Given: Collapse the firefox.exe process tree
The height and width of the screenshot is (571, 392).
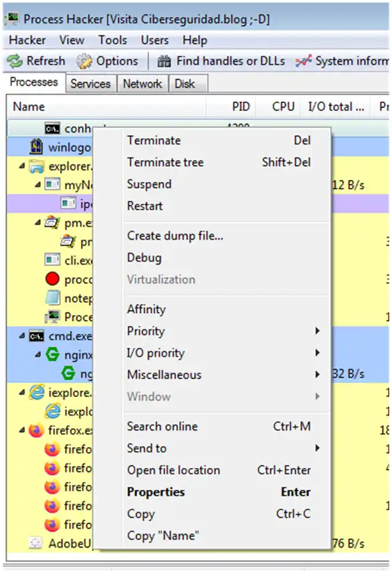Looking at the screenshot, I should (22, 430).
